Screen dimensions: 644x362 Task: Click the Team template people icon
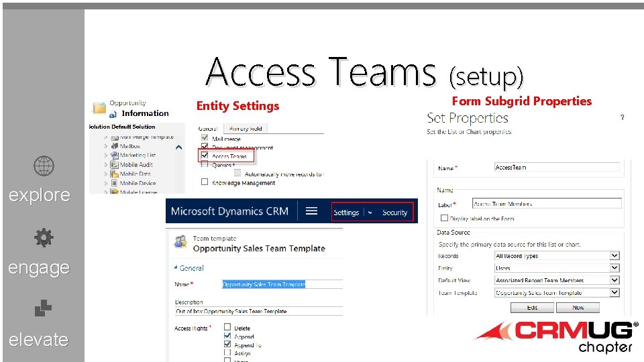tap(180, 242)
